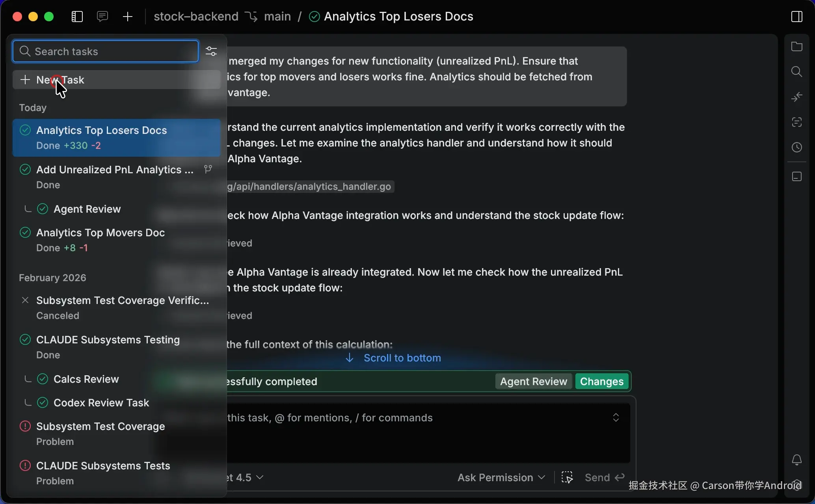
Task: Open the chat bubble icon in title bar
Action: [102, 17]
